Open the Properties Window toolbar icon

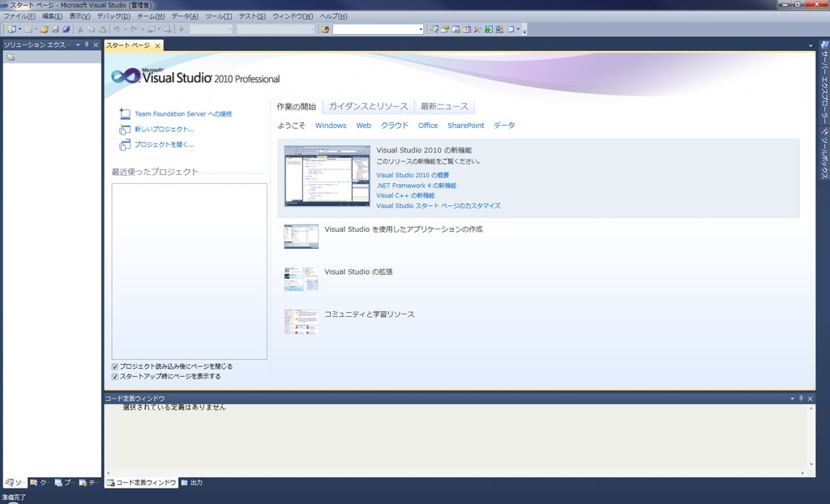(445, 29)
